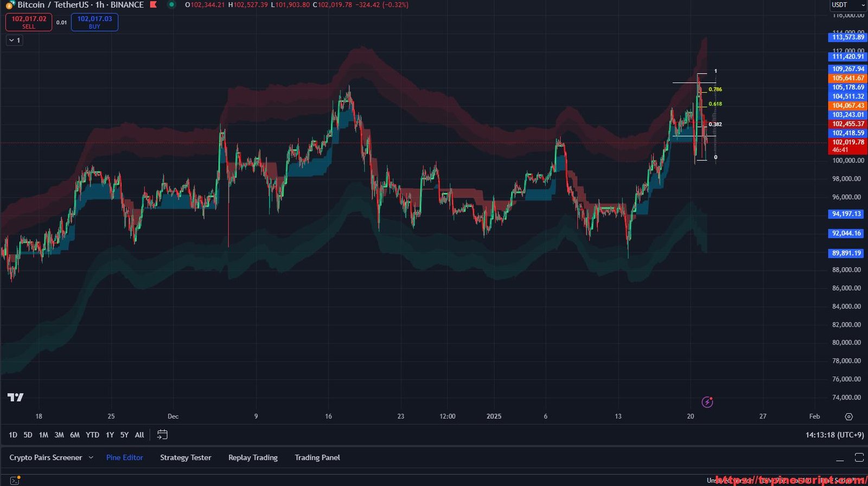Open the console icon at bottom left
This screenshot has width=868, height=486.
(15, 481)
